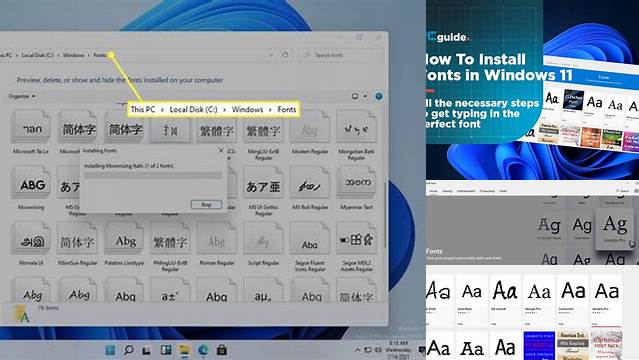Open Task View on the taskbar

(147, 350)
